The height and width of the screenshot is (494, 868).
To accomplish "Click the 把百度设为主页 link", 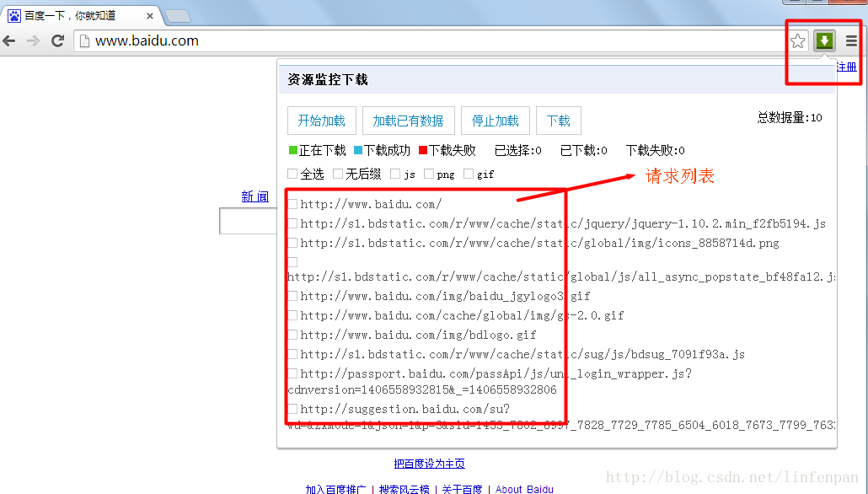I will 430,464.
